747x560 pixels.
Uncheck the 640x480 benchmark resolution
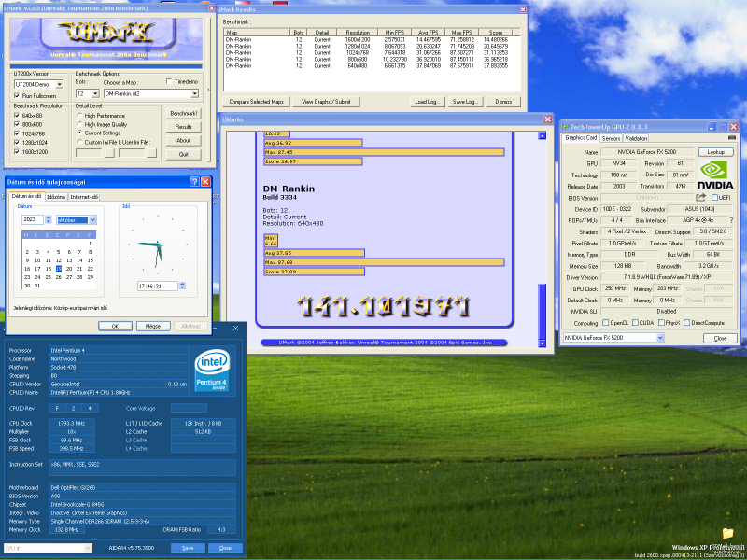point(17,116)
